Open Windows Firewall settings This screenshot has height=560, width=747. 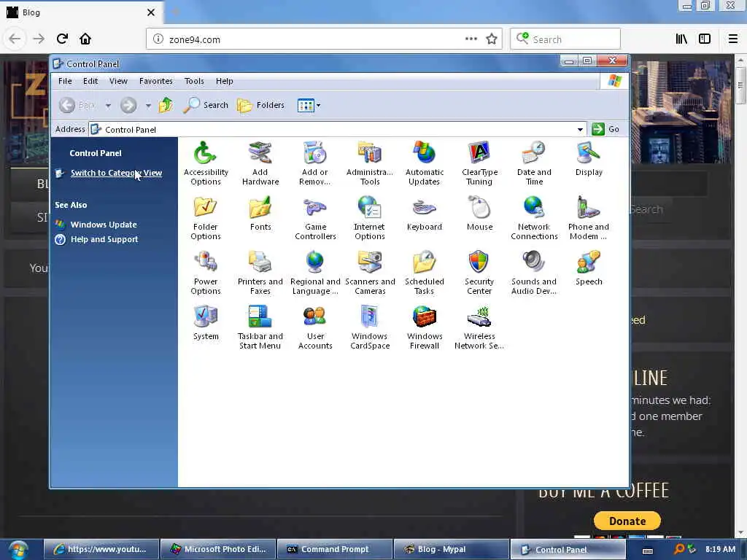click(x=424, y=327)
